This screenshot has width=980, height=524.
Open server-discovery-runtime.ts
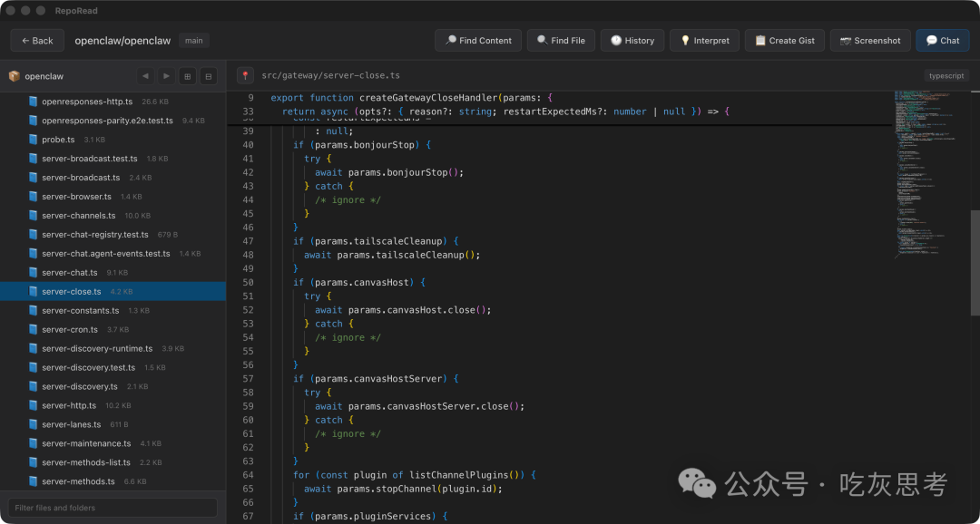(113, 348)
